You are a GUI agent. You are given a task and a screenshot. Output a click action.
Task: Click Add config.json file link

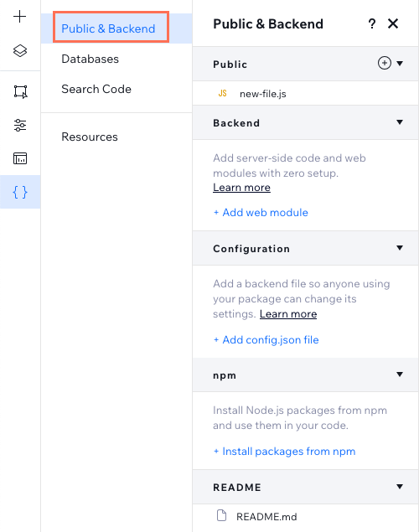[x=266, y=339]
